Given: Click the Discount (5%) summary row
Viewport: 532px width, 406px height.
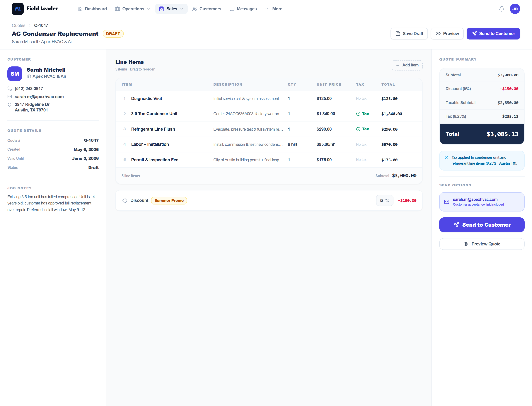Looking at the screenshot, I should 482,89.
